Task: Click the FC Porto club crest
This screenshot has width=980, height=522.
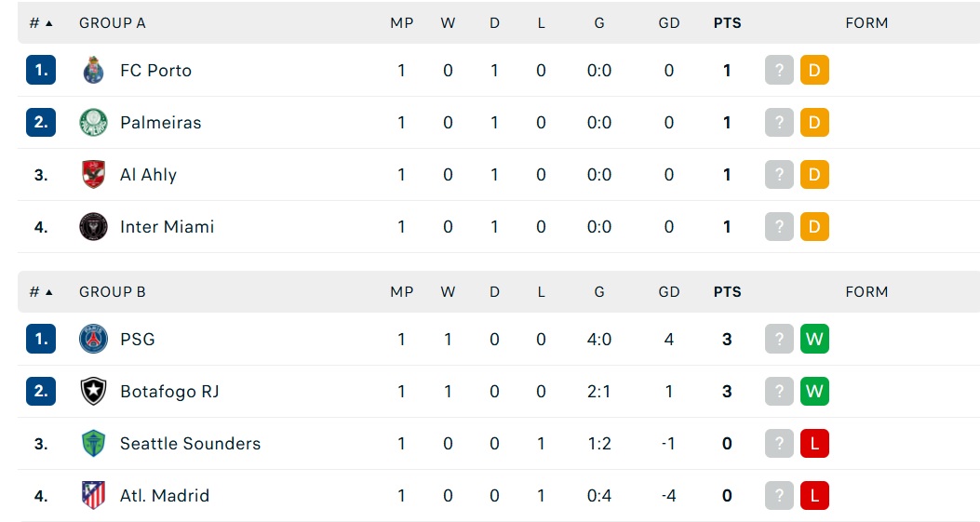Action: 93,70
